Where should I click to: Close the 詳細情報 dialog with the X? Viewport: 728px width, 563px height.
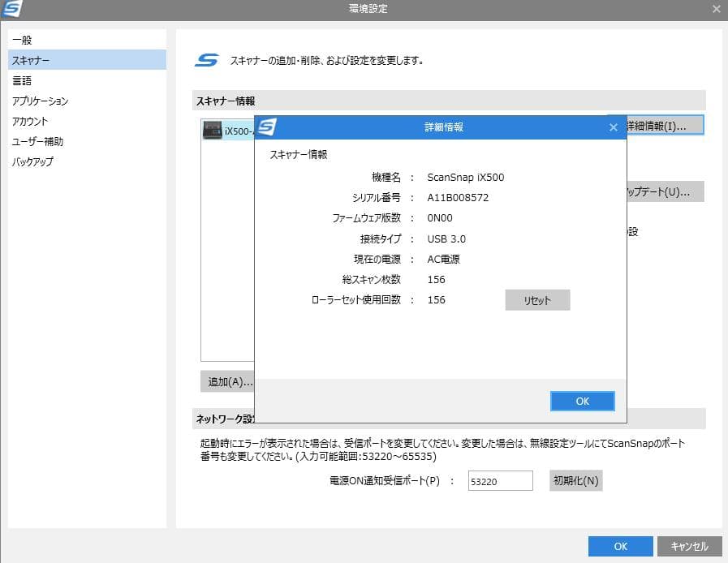pos(614,127)
